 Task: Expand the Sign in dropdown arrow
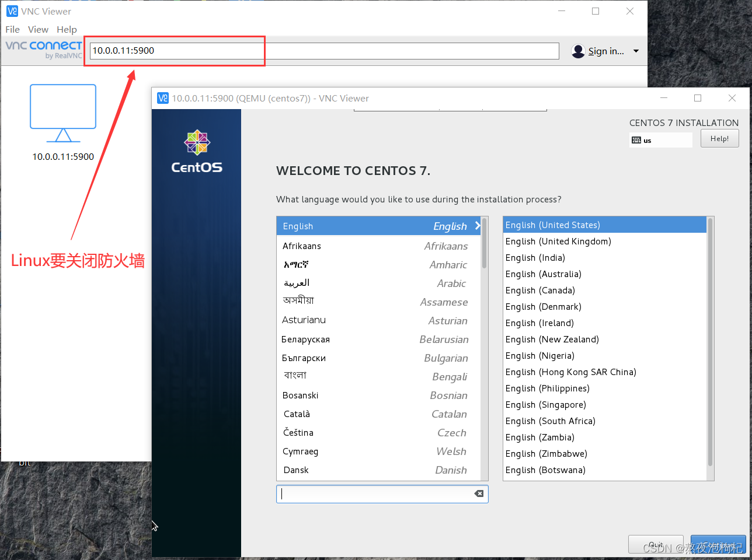636,51
